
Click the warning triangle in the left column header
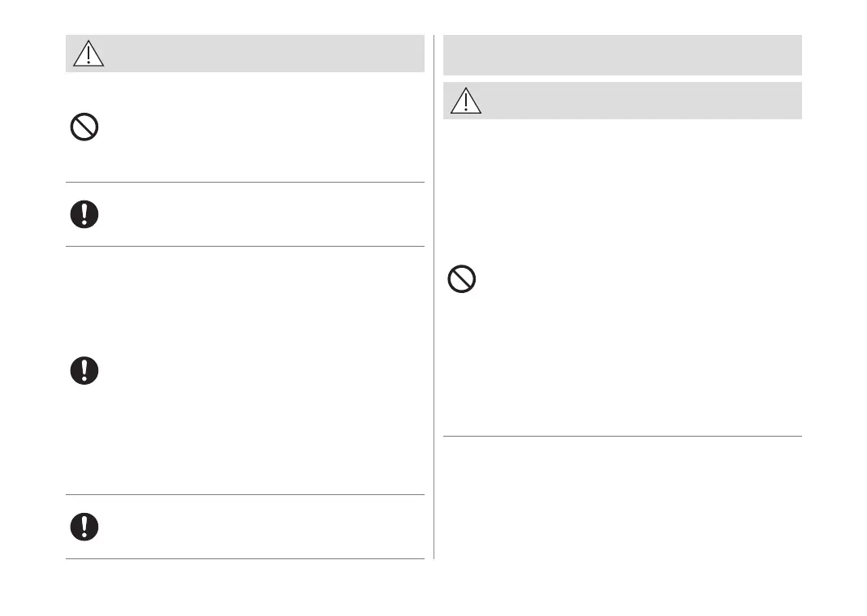(88, 53)
